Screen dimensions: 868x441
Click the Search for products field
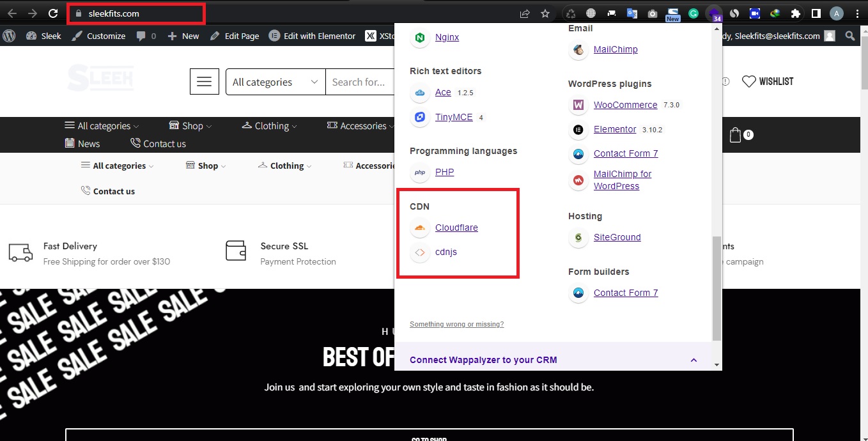[x=360, y=82]
